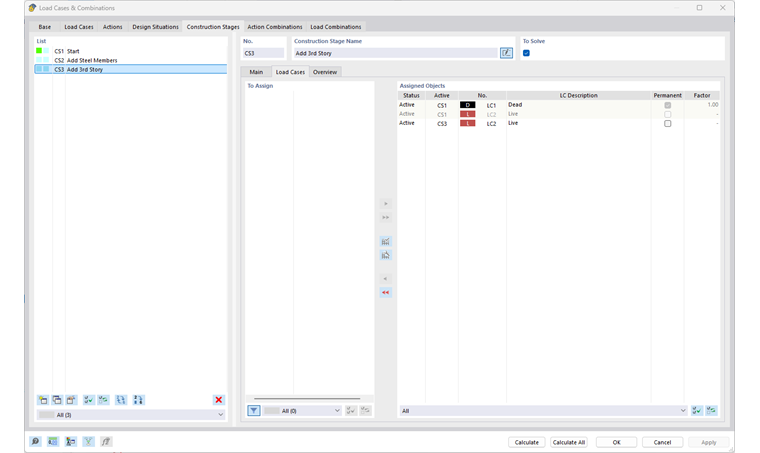
Task: Remove all items with red double left arrow
Action: click(385, 292)
